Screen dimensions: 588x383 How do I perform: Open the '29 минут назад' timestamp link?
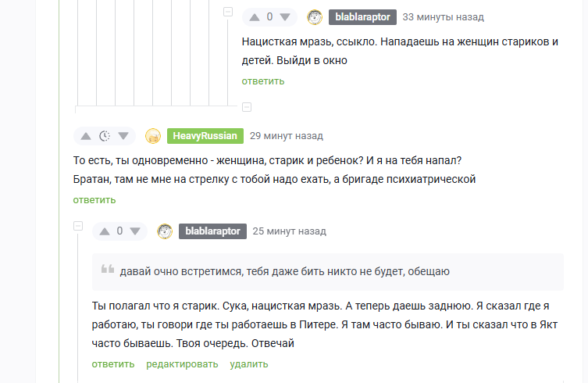[x=286, y=135]
